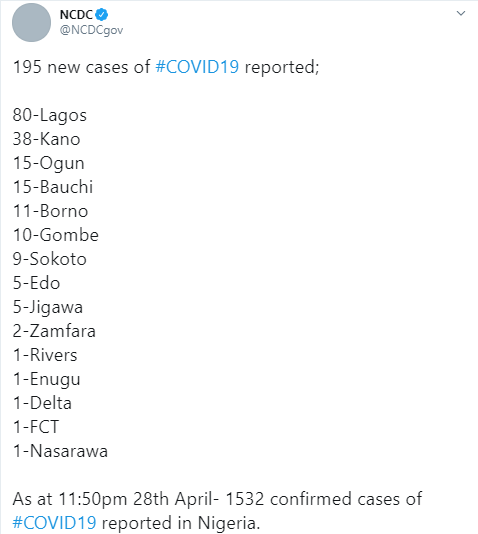The width and height of the screenshot is (478, 534).
Task: Open the NCDC profile avatar
Action: click(31, 22)
